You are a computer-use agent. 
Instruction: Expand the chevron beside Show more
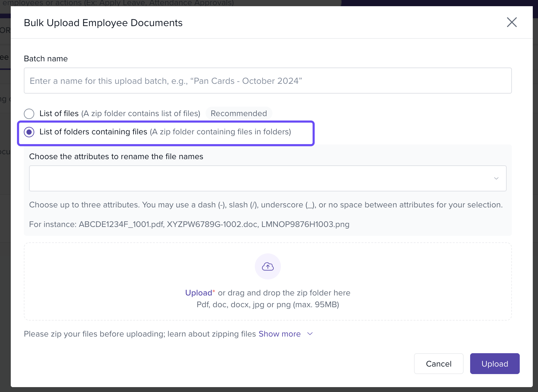[310, 334]
